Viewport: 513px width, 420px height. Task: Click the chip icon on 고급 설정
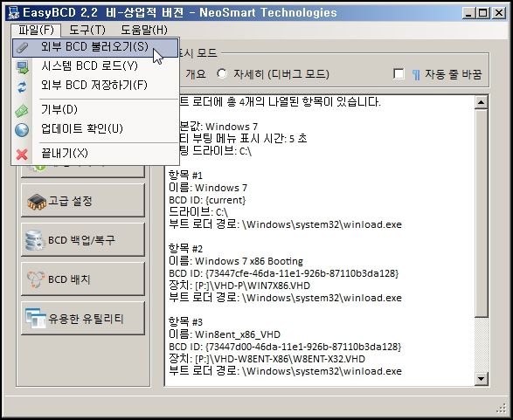(x=37, y=202)
